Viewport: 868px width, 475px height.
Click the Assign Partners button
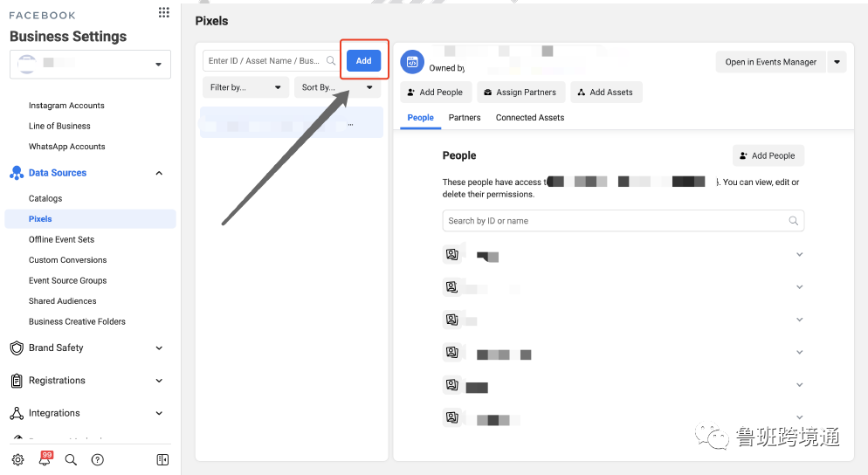pyautogui.click(x=520, y=92)
